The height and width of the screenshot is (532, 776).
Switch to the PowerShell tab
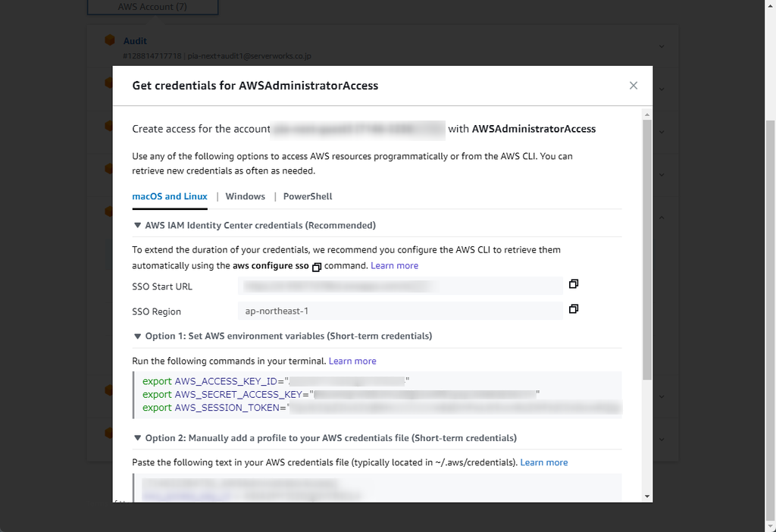[x=308, y=196]
